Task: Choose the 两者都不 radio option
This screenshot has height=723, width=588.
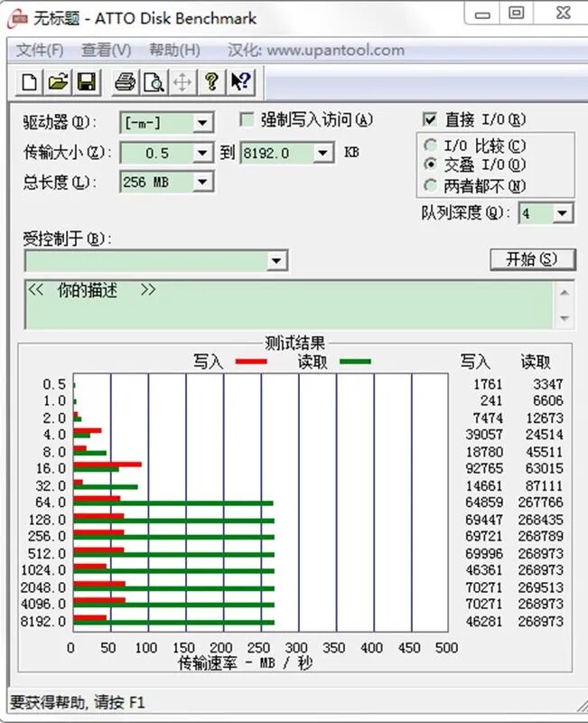Action: [431, 186]
